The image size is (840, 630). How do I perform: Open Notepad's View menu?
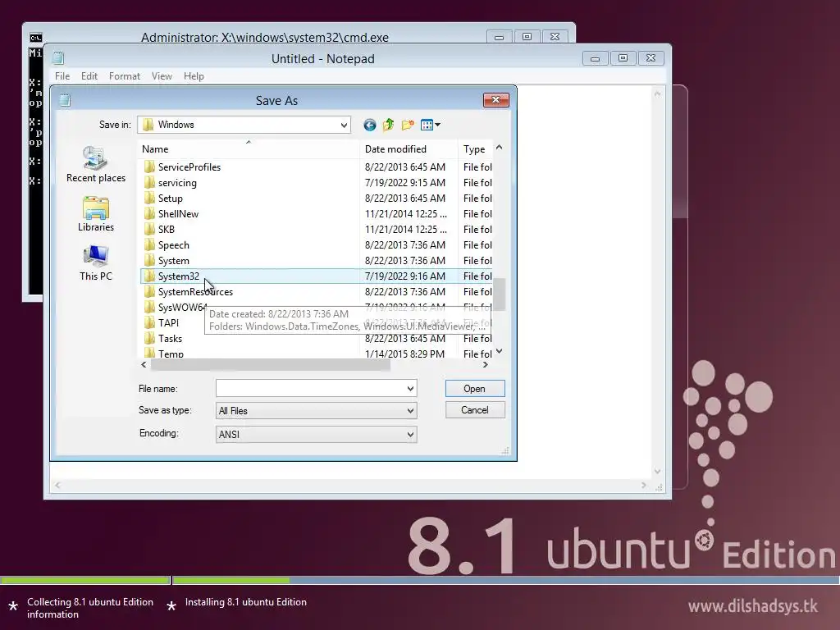[162, 76]
